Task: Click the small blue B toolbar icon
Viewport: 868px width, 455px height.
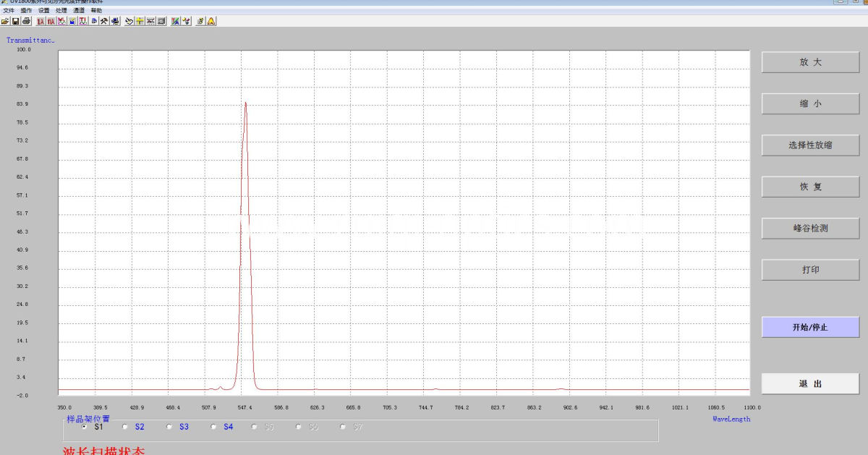Action: [x=94, y=22]
